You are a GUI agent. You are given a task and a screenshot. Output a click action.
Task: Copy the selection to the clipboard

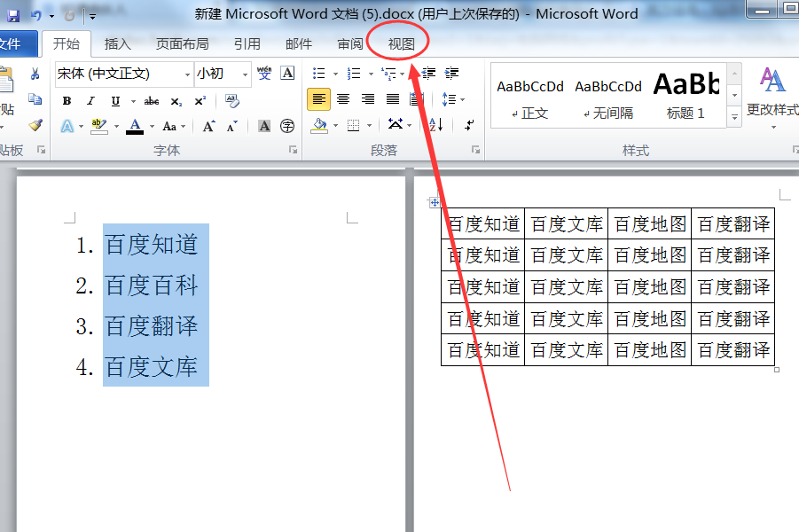pos(35,99)
